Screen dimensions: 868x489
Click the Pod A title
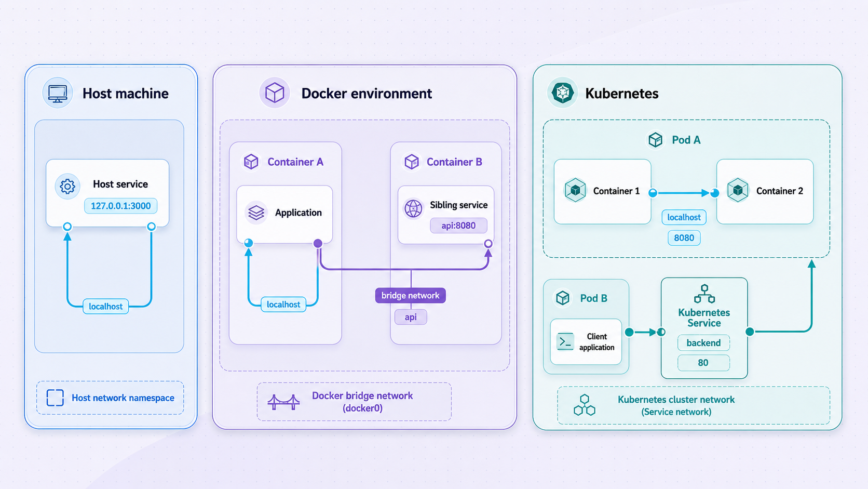point(686,140)
